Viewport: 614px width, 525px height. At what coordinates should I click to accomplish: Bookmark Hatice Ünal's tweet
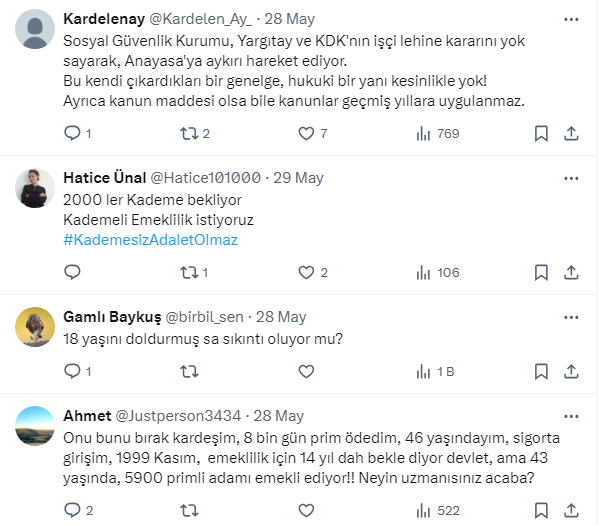coord(540,272)
